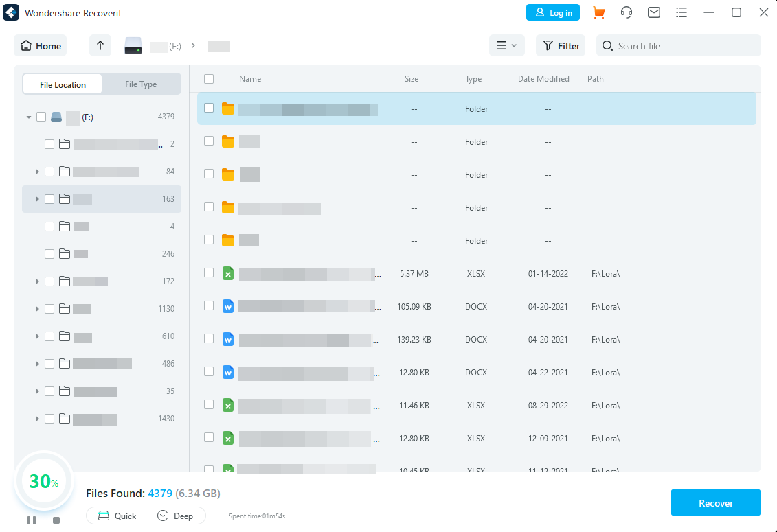Collapse the F: drive tree node

click(x=29, y=117)
